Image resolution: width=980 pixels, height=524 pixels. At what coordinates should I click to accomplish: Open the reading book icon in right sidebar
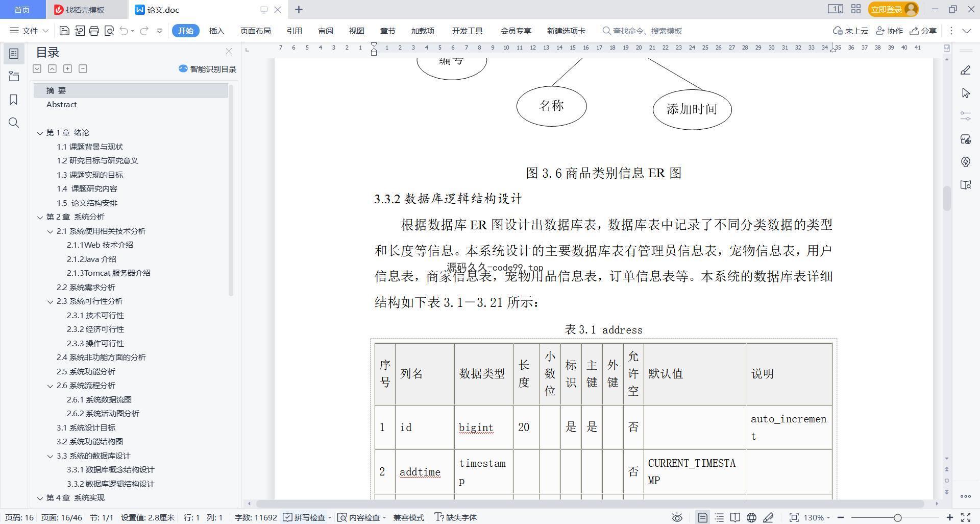[965, 185]
